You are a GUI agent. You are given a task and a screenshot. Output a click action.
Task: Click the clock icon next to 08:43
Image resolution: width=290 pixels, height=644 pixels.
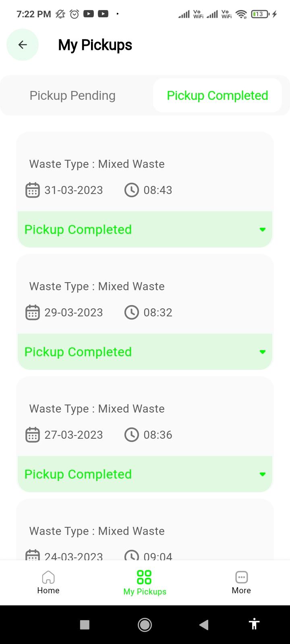tap(132, 190)
